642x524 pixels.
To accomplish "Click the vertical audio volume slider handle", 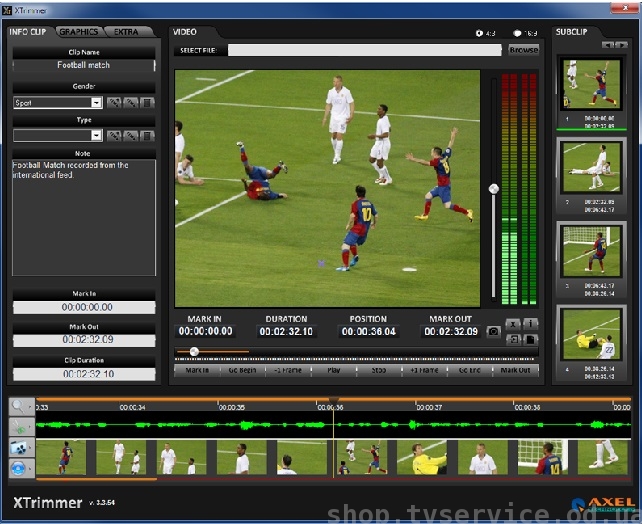I will click(x=493, y=188).
